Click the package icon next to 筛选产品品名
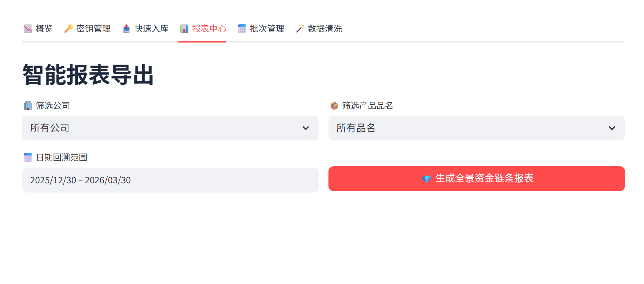The image size is (644, 284). (x=334, y=106)
